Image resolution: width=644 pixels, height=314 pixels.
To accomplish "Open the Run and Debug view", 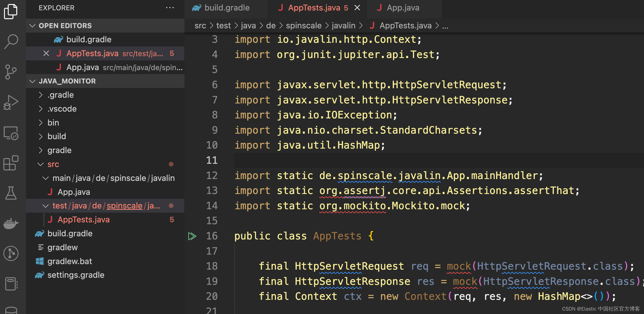I will 11,102.
